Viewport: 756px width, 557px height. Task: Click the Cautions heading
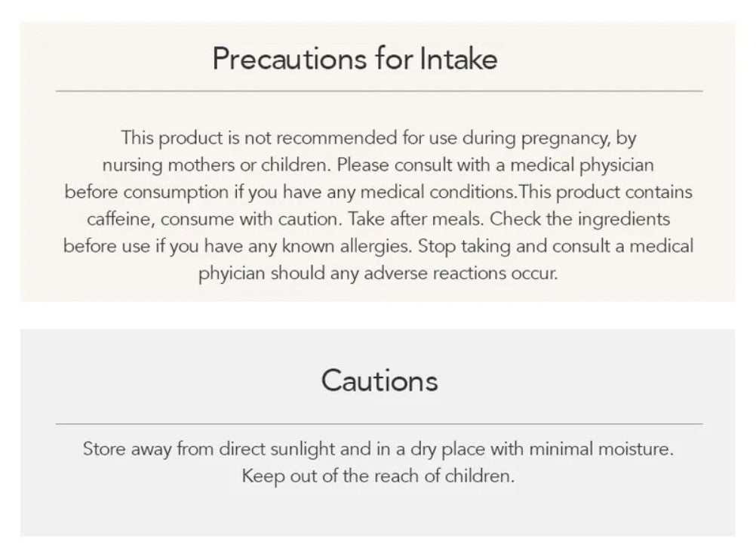380,380
